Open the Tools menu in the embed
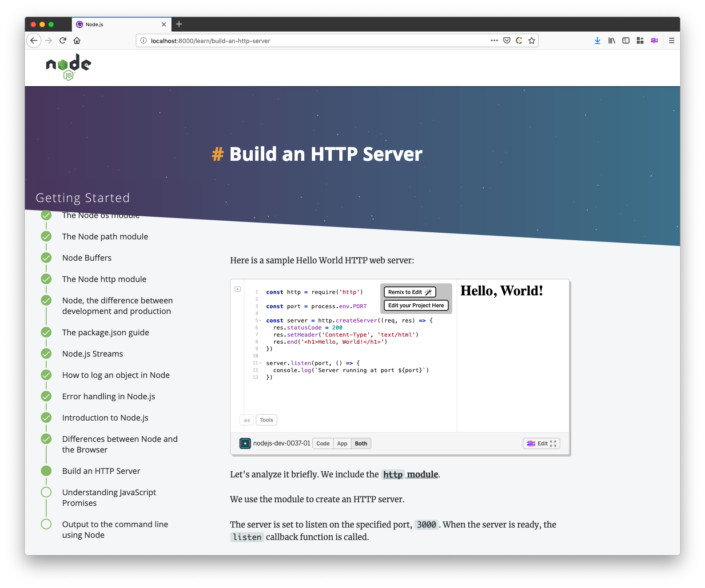This screenshot has height=588, width=705. pyautogui.click(x=267, y=420)
